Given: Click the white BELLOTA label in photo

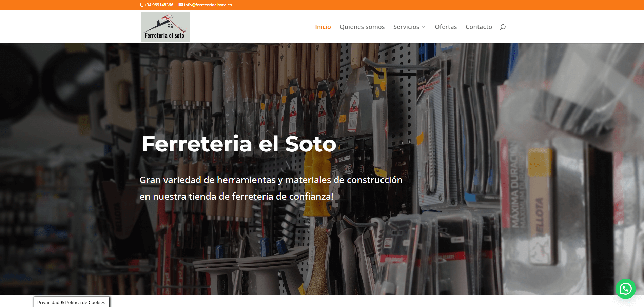Looking at the screenshot, I should (x=344, y=159).
